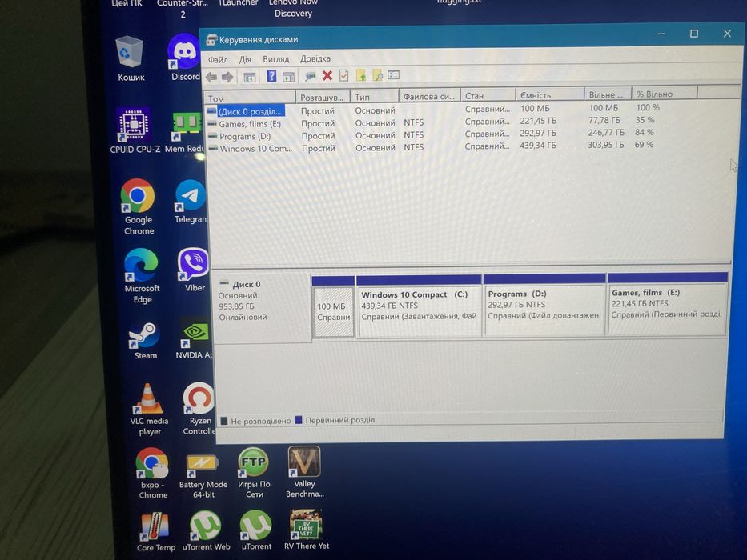Sort by the Розташув... column header
This screenshot has width=747, height=560.
323,97
